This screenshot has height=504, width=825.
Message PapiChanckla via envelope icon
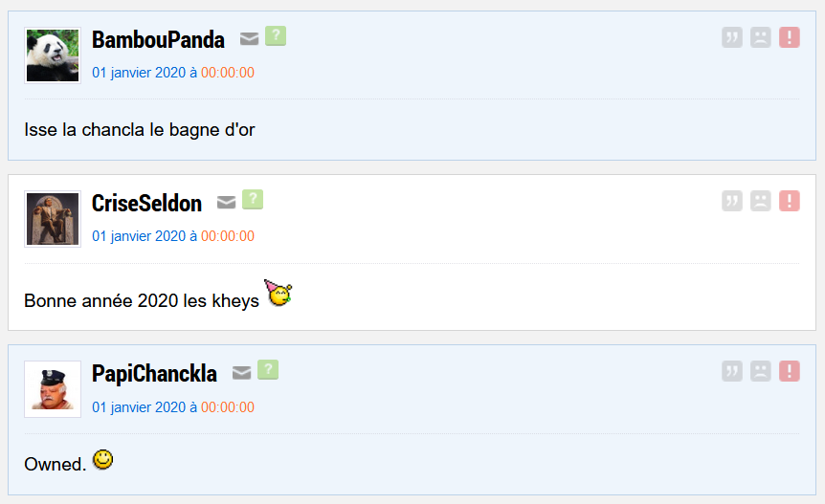point(241,373)
